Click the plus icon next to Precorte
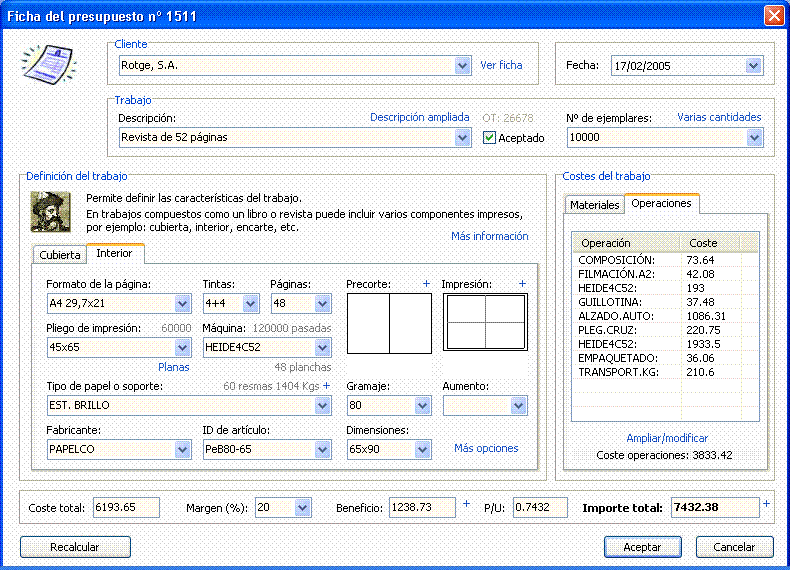790x570 pixels. 426,284
